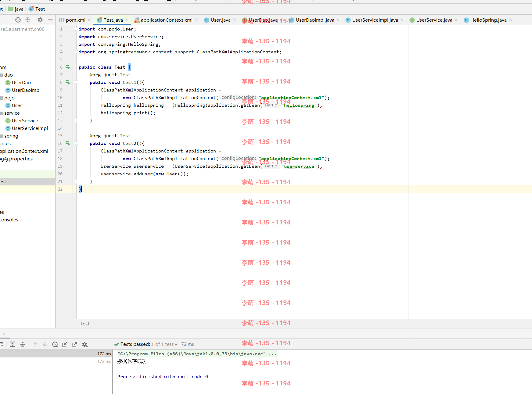Close the UserService.java tab

(x=456, y=20)
